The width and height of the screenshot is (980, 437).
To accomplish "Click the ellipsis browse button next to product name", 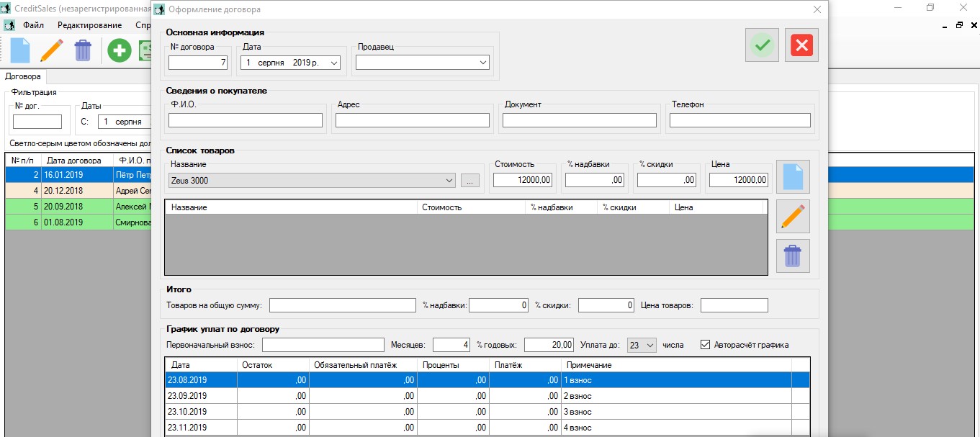I will 469,181.
